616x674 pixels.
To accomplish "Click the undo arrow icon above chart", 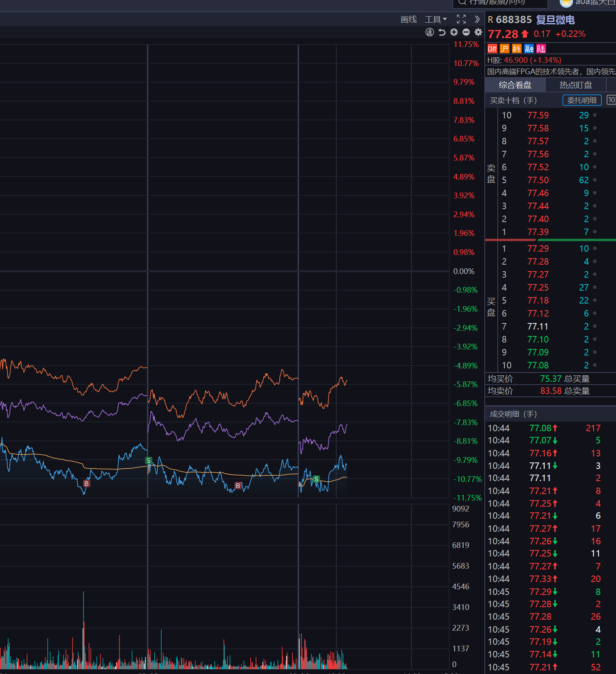I will (x=442, y=32).
